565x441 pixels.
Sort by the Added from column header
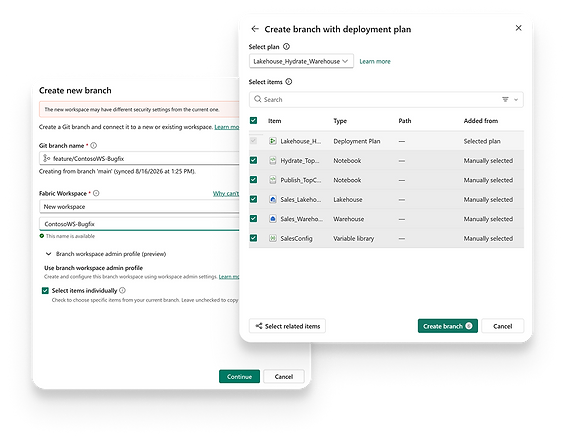point(481,121)
